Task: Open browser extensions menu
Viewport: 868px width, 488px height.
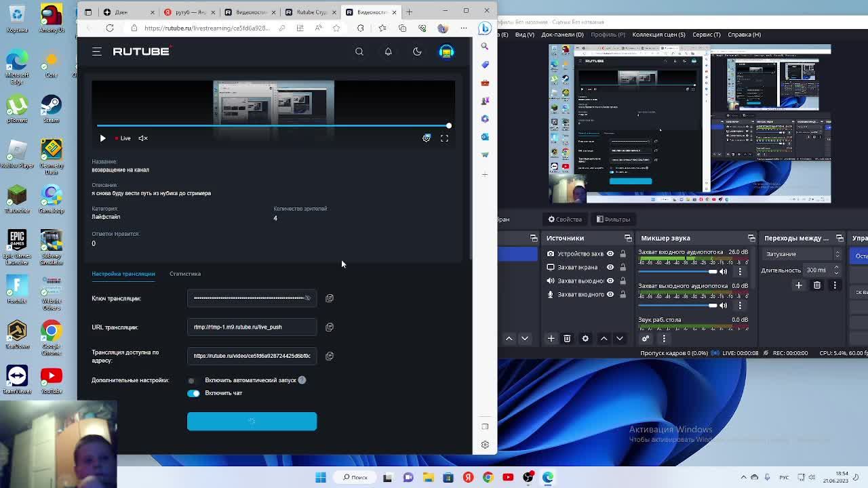Action: click(x=361, y=28)
